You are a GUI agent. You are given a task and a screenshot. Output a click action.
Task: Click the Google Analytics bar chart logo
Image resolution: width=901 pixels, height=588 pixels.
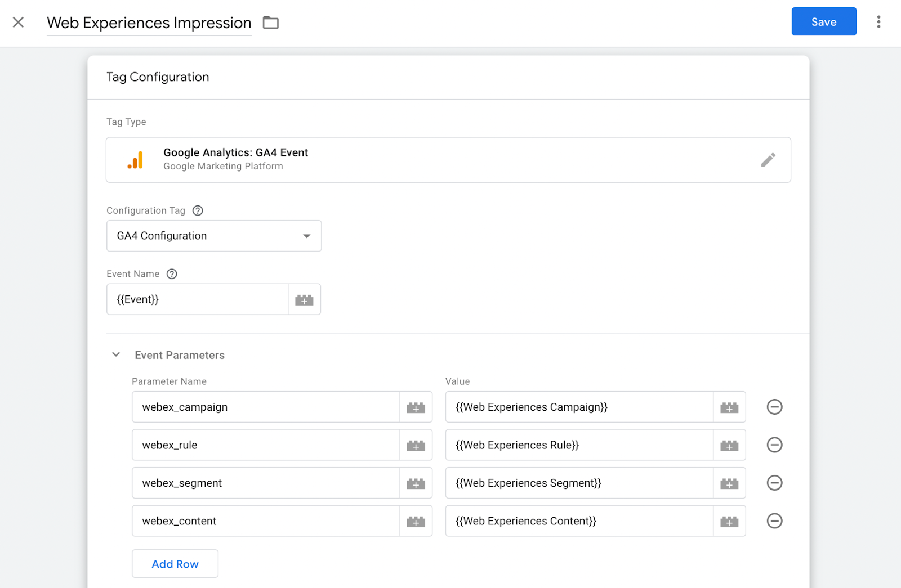[x=135, y=160]
